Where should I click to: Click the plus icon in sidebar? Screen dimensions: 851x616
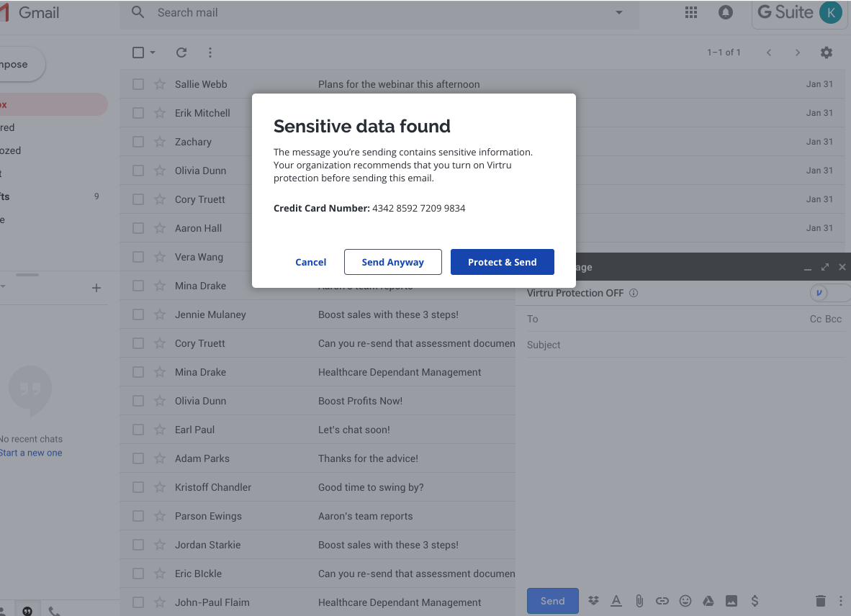[96, 288]
